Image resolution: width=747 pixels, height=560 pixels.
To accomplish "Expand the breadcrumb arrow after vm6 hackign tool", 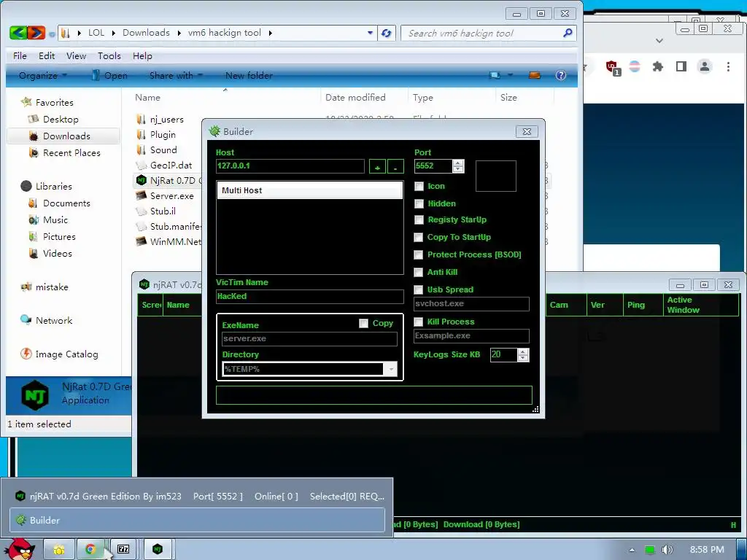I will point(271,33).
